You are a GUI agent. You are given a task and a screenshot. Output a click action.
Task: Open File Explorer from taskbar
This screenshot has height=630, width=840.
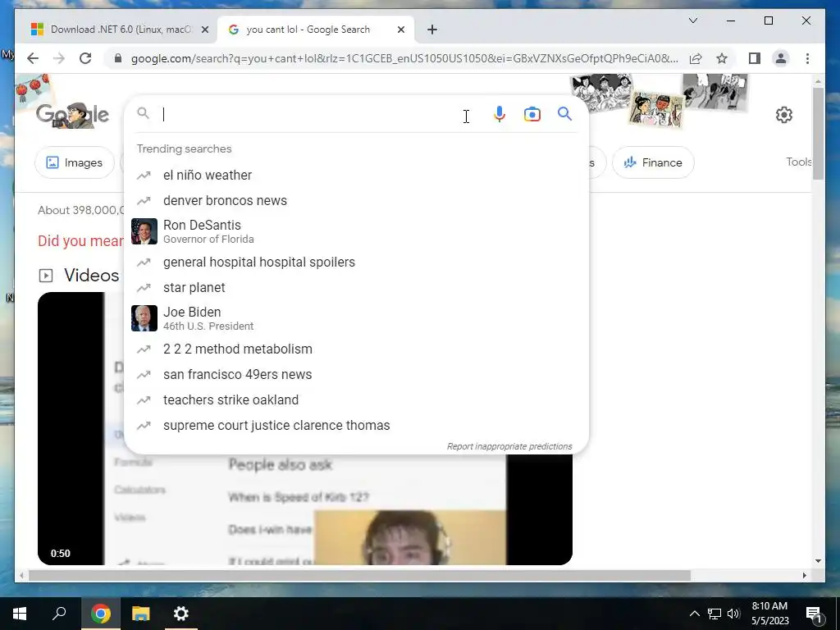point(141,614)
